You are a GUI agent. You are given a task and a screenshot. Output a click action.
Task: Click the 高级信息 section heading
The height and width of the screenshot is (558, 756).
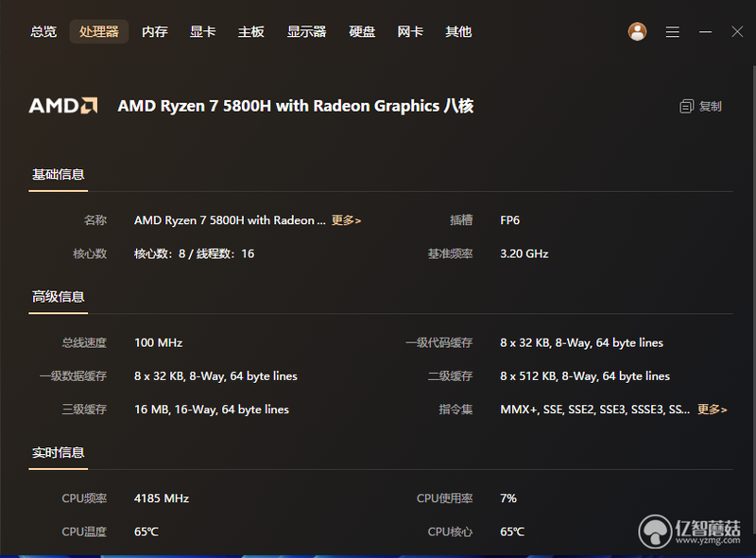59,297
